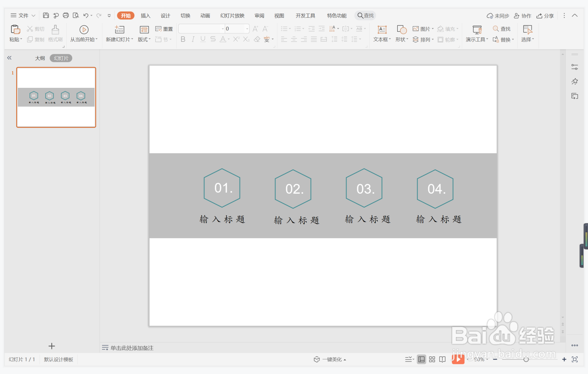Switch to slide sorter grid view

(432, 359)
